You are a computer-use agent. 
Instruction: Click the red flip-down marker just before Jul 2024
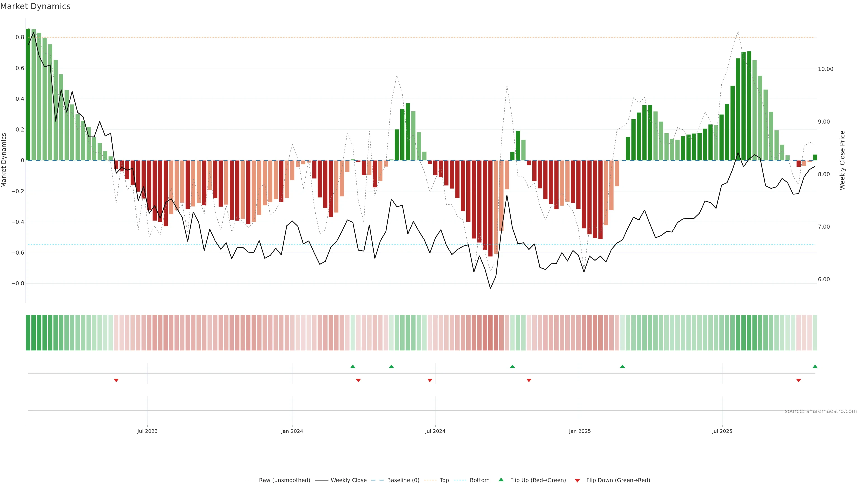(430, 380)
